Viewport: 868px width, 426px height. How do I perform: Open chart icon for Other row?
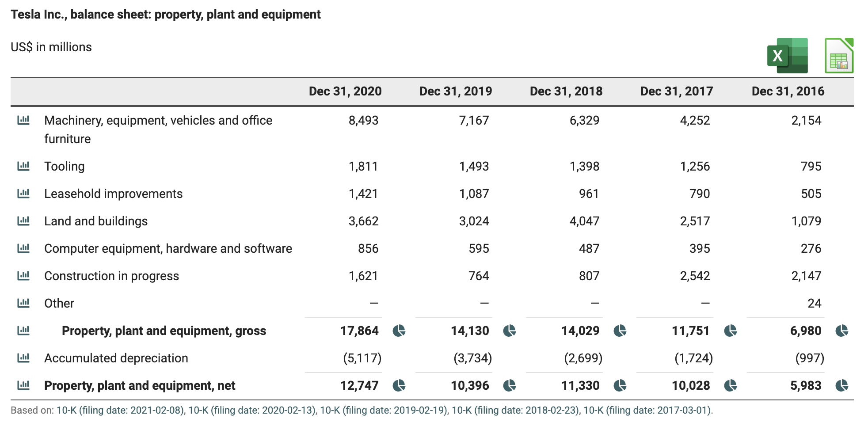(23, 303)
